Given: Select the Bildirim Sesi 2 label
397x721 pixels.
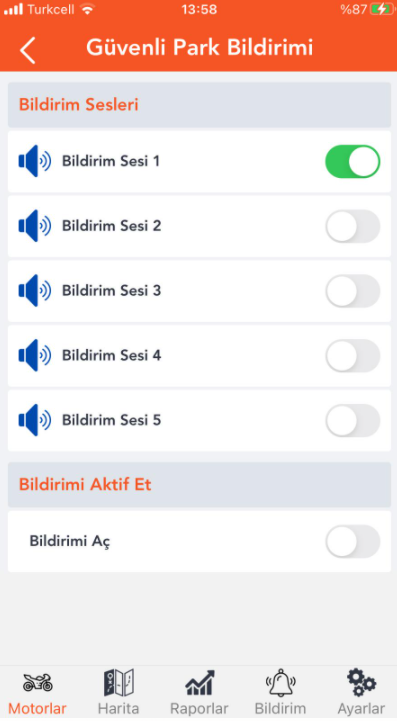Looking at the screenshot, I should click(112, 226).
